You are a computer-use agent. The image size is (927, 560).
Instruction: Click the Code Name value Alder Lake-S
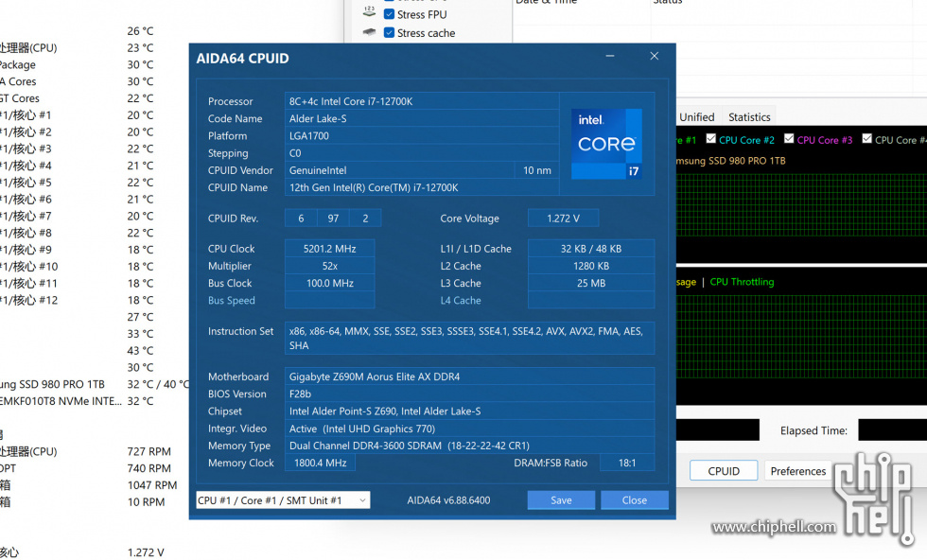point(422,118)
